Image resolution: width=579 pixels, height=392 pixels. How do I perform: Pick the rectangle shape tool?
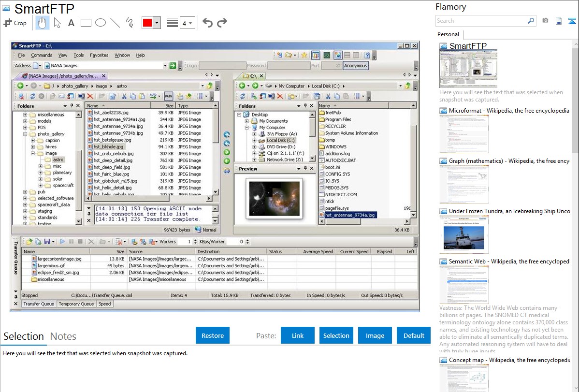pyautogui.click(x=86, y=23)
